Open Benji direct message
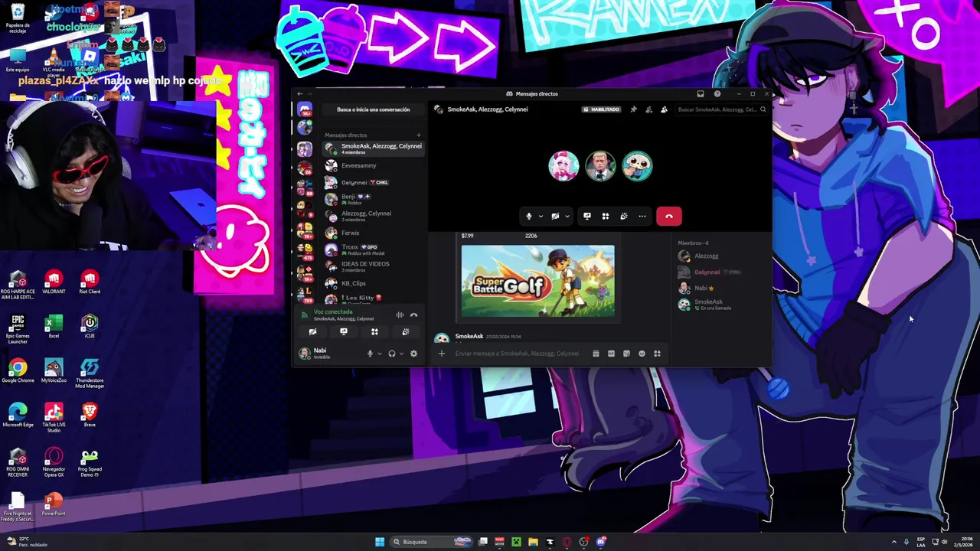Image resolution: width=980 pixels, height=551 pixels. click(x=373, y=199)
